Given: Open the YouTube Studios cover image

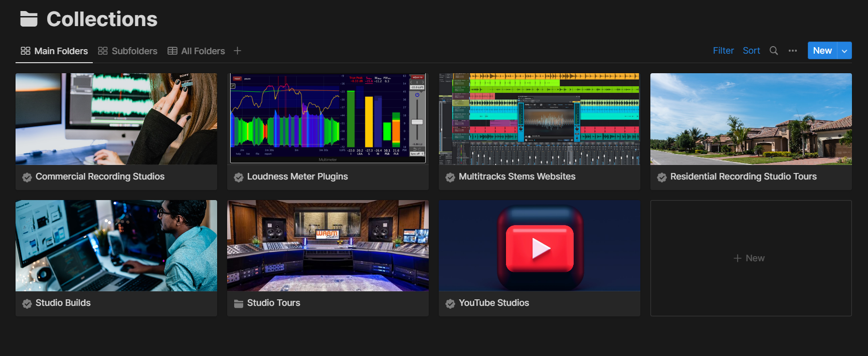Looking at the screenshot, I should coord(540,246).
